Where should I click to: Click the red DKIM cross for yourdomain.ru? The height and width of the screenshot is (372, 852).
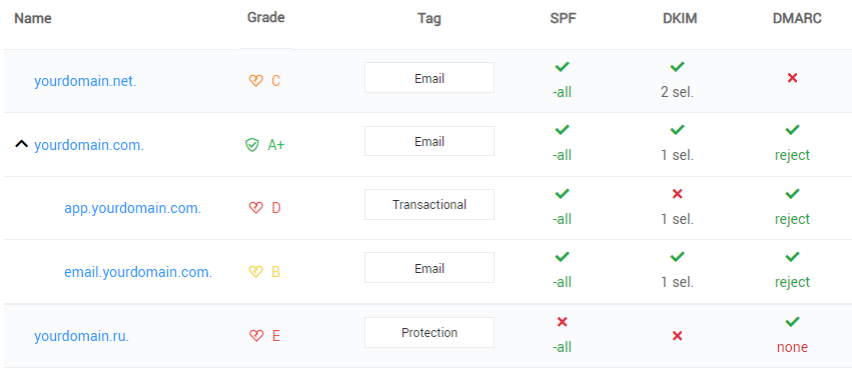[x=677, y=336]
